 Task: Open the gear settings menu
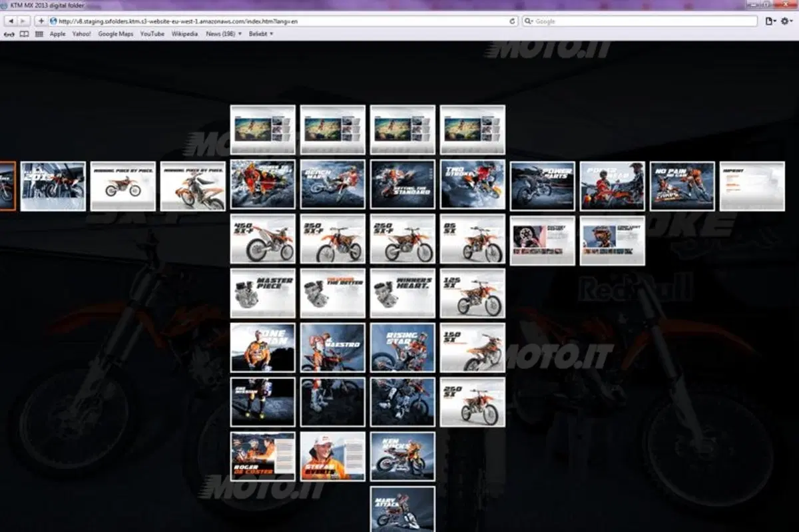[x=786, y=21]
